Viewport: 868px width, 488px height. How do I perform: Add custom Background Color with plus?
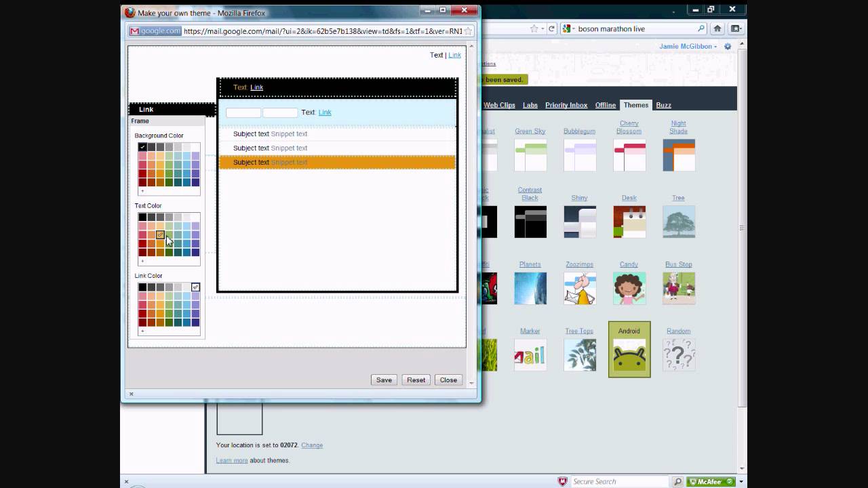(142, 191)
